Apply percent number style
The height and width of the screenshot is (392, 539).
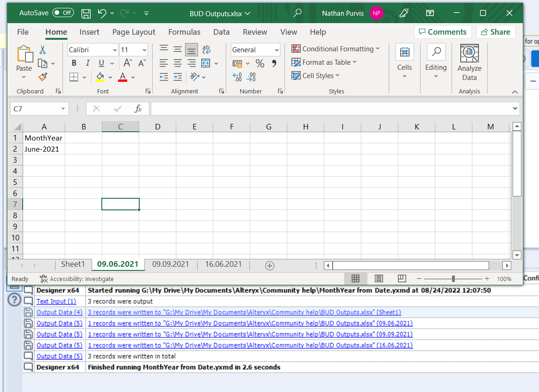[260, 64]
